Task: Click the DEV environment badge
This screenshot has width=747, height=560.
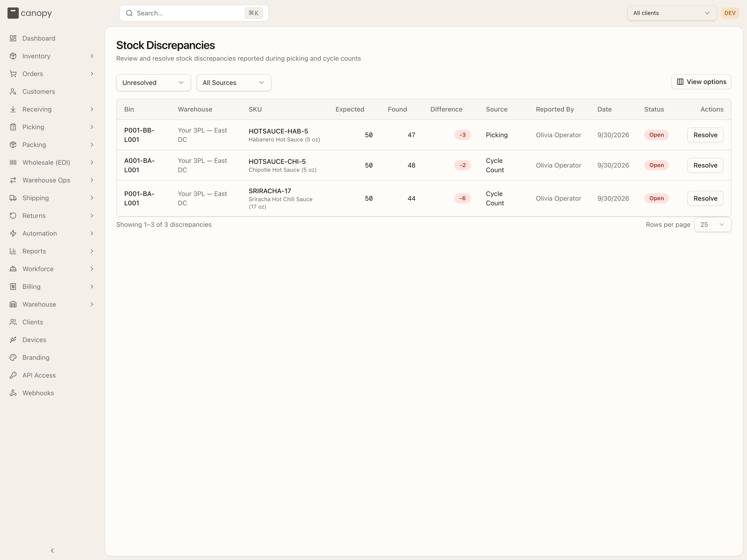Action: pyautogui.click(x=730, y=13)
